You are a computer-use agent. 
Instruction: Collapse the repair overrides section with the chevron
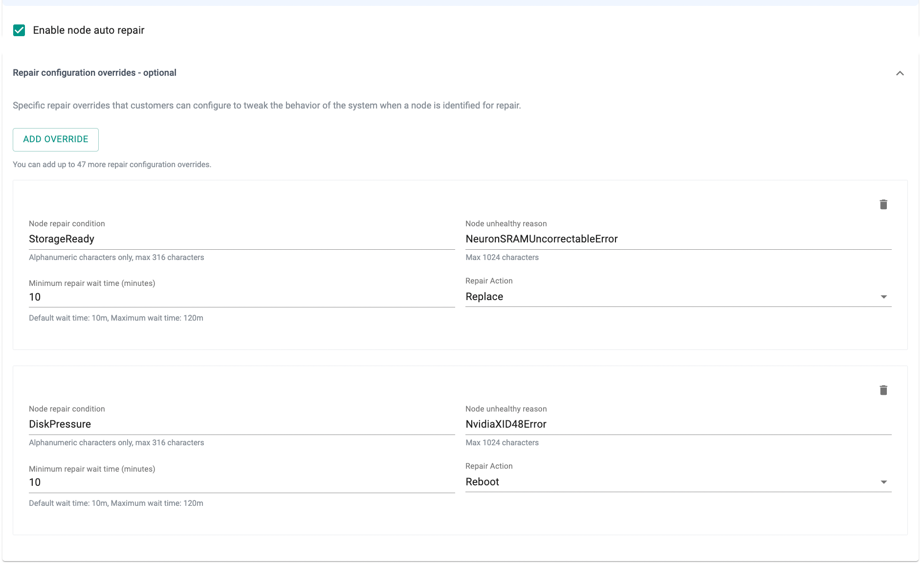[x=900, y=73]
